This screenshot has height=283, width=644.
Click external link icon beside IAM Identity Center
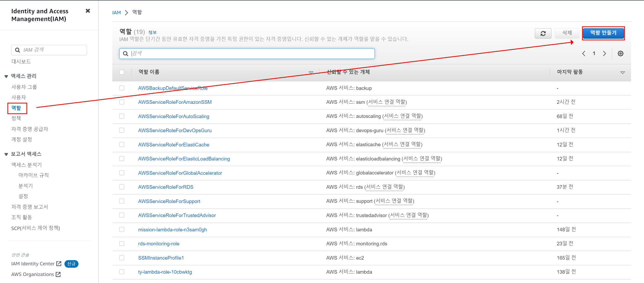(59, 264)
